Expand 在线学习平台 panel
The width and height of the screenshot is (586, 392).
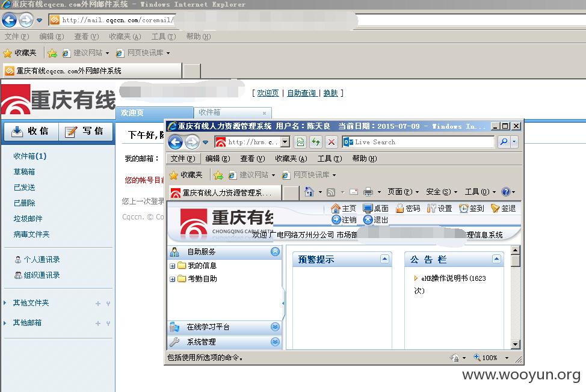[276, 327]
